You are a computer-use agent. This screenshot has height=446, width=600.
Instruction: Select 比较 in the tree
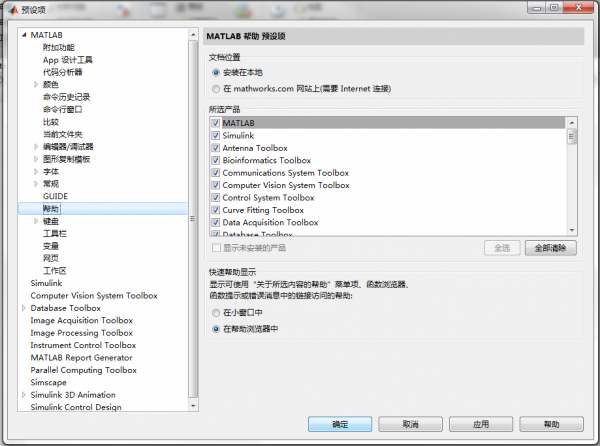point(51,122)
